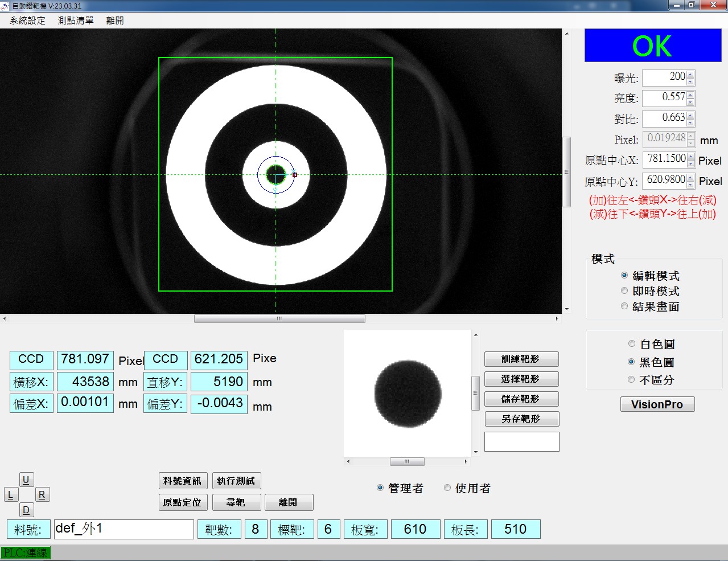
Task: Click camera view scroll left arrow
Action: click(5, 319)
